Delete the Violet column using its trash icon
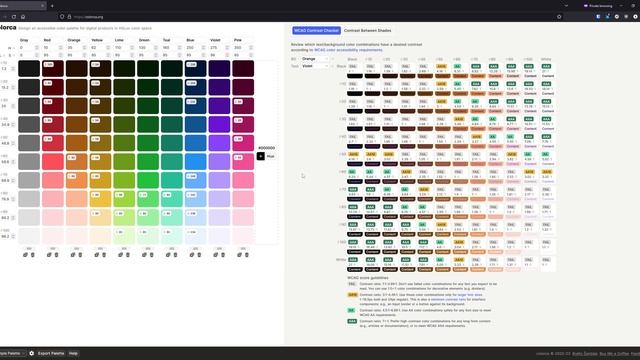This screenshot has height=360, width=640. (x=223, y=255)
